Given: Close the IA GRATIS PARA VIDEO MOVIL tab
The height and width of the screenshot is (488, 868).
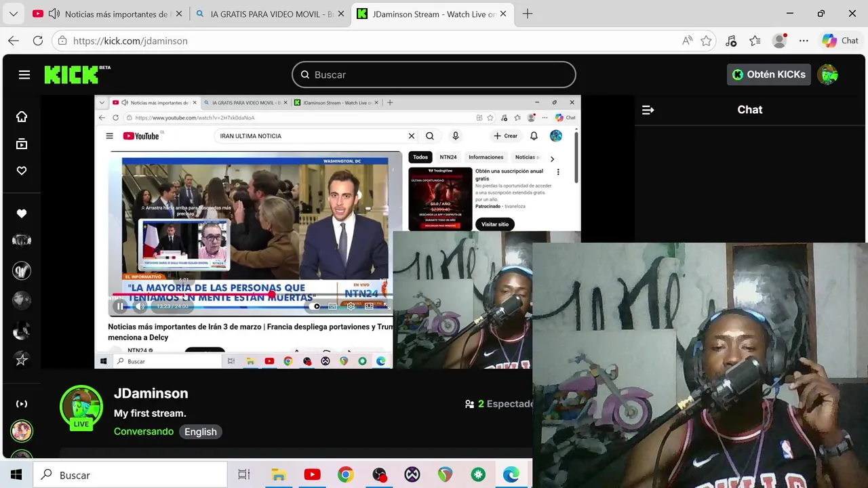Looking at the screenshot, I should (x=341, y=14).
